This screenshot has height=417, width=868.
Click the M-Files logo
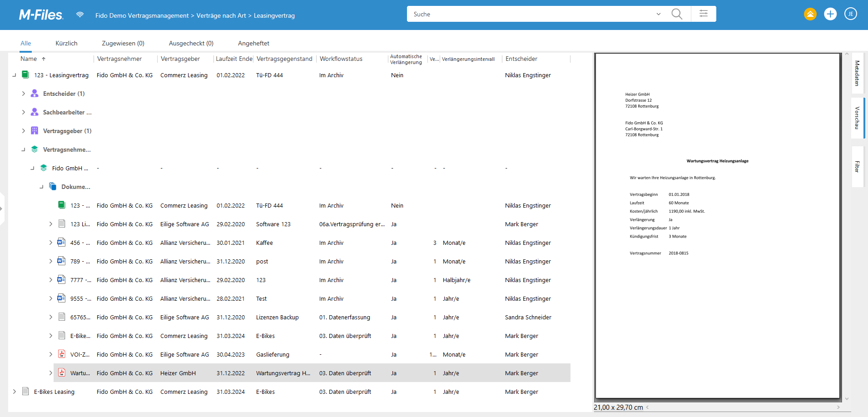(41, 15)
